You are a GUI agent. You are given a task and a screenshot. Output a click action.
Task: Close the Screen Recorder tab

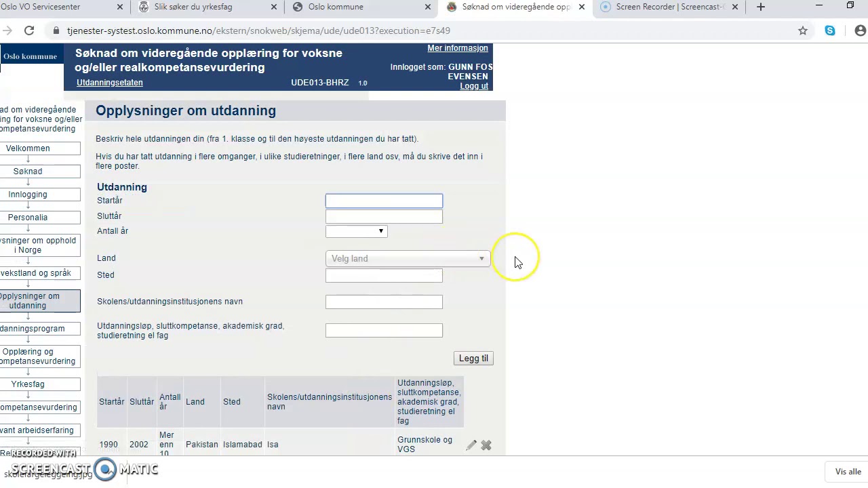click(x=735, y=7)
